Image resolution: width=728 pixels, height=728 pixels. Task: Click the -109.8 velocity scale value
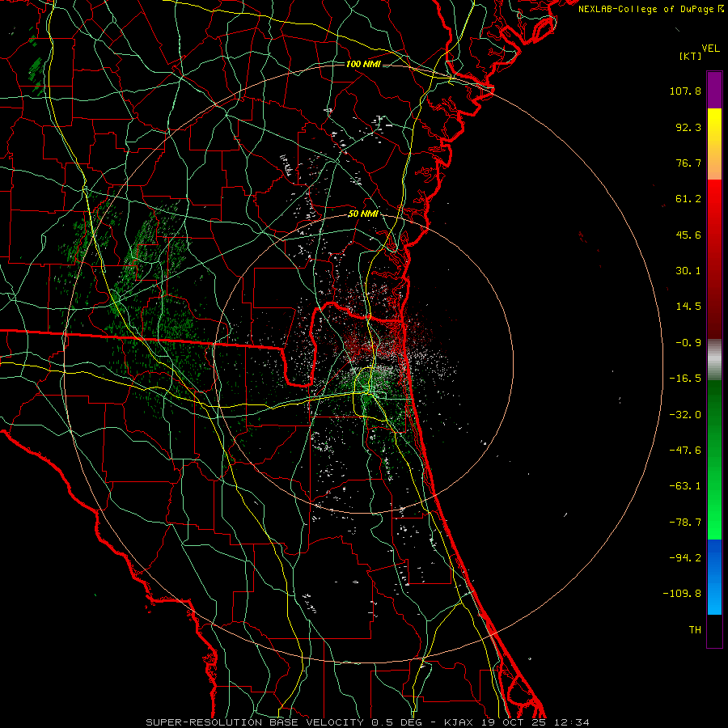[683, 594]
